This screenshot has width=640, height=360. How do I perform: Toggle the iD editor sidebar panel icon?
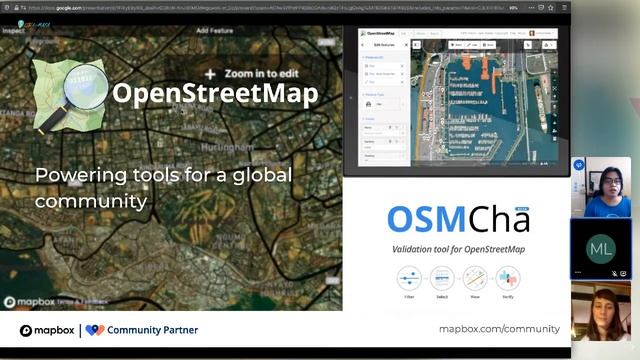(x=416, y=45)
